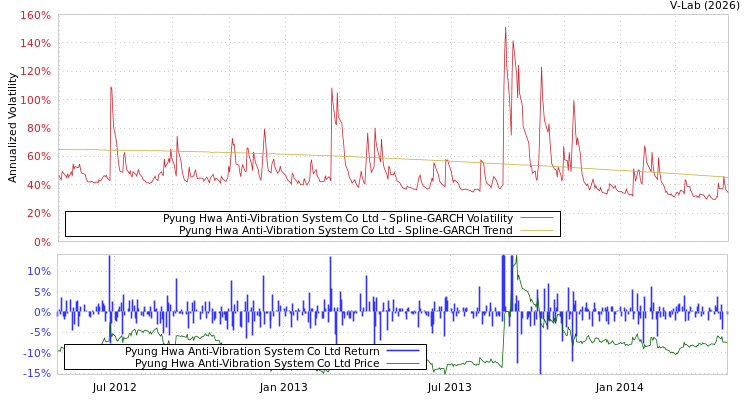Click the orange Trend legend line swatch
The height and width of the screenshot is (400, 750).
pos(537,230)
